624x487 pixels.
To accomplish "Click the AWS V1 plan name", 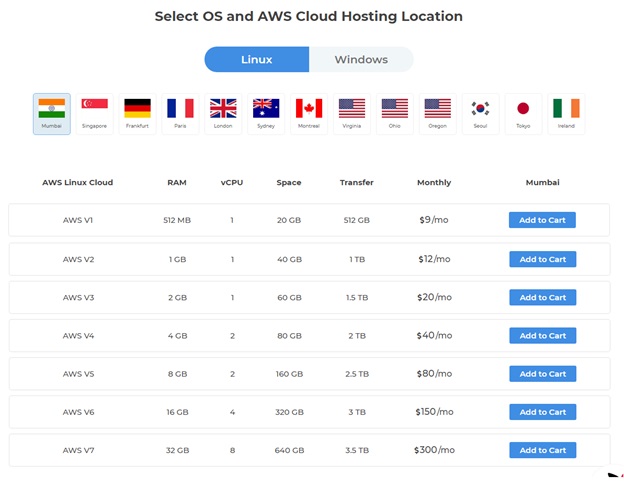I will [78, 220].
